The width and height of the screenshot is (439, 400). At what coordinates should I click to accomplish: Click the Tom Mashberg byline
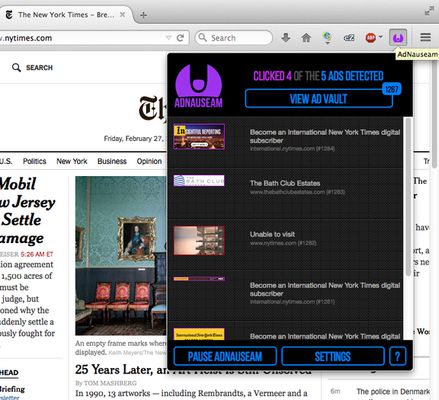pos(106,383)
